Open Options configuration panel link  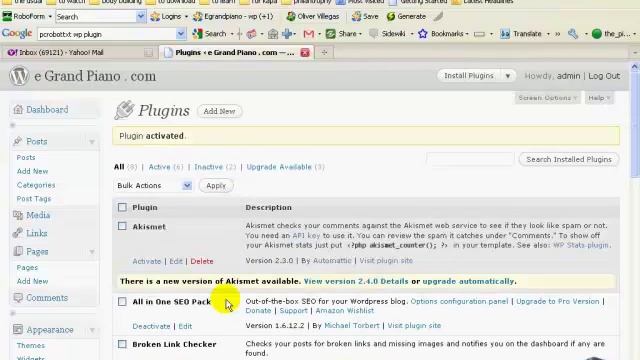click(459, 301)
